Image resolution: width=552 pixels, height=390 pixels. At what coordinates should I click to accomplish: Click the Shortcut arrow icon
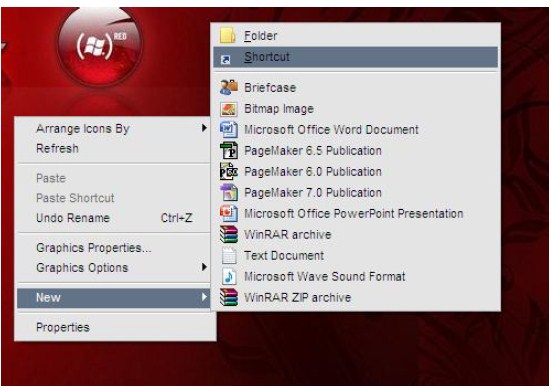(x=225, y=60)
